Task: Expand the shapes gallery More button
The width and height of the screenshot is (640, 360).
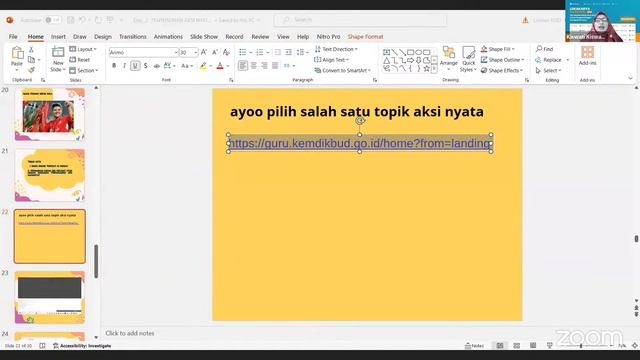Action: [x=434, y=70]
